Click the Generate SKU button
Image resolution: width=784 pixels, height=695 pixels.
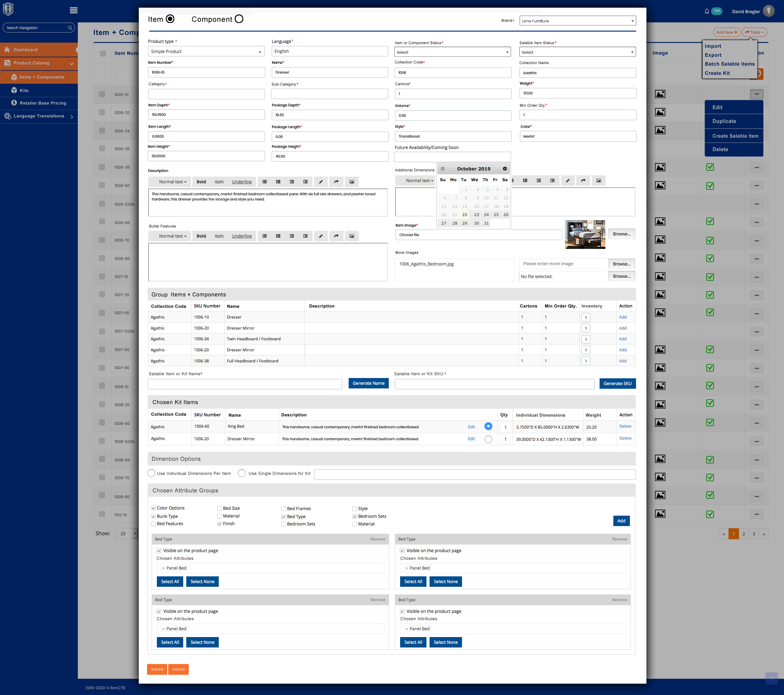(618, 384)
